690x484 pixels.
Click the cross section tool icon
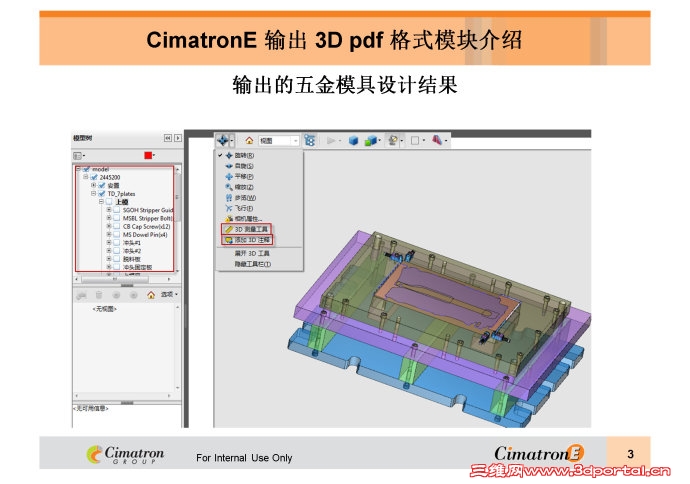pyautogui.click(x=437, y=140)
